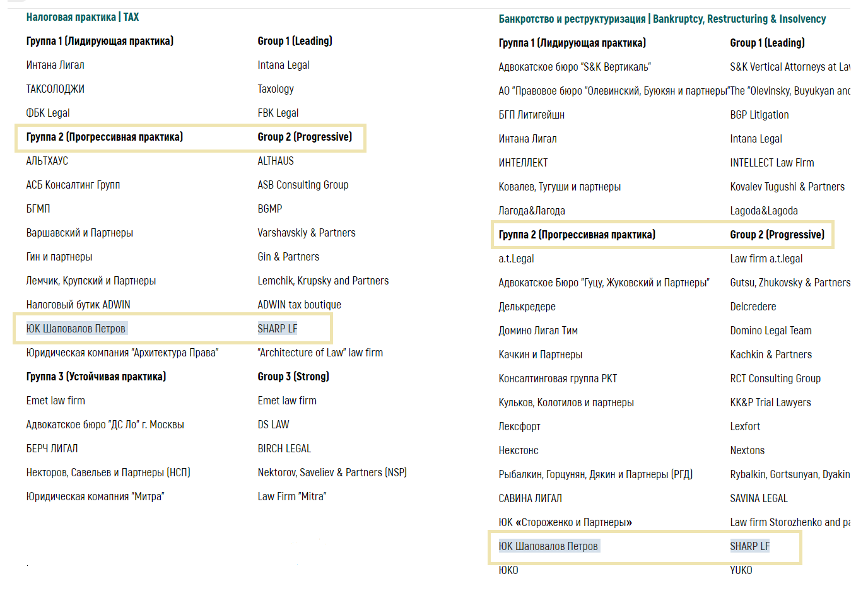The image size is (868, 598).
Task: Select 'Domino Legal Team' text
Action: (771, 331)
